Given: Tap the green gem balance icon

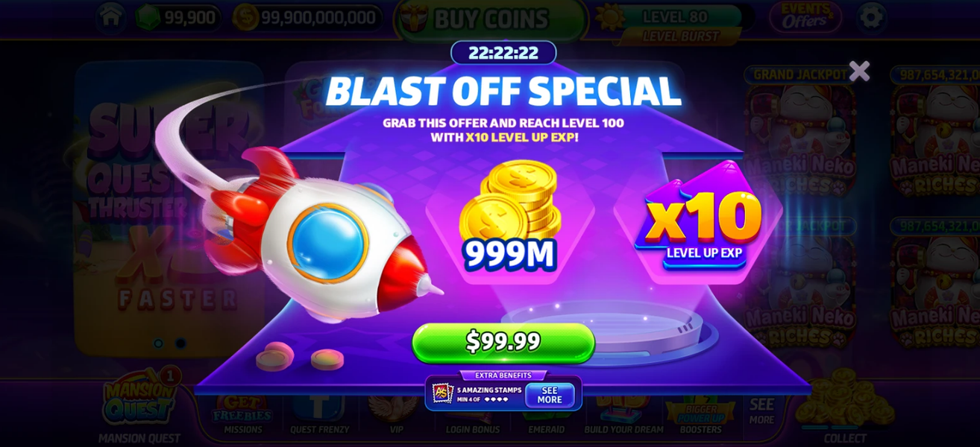Looking at the screenshot, I should click(x=148, y=18).
